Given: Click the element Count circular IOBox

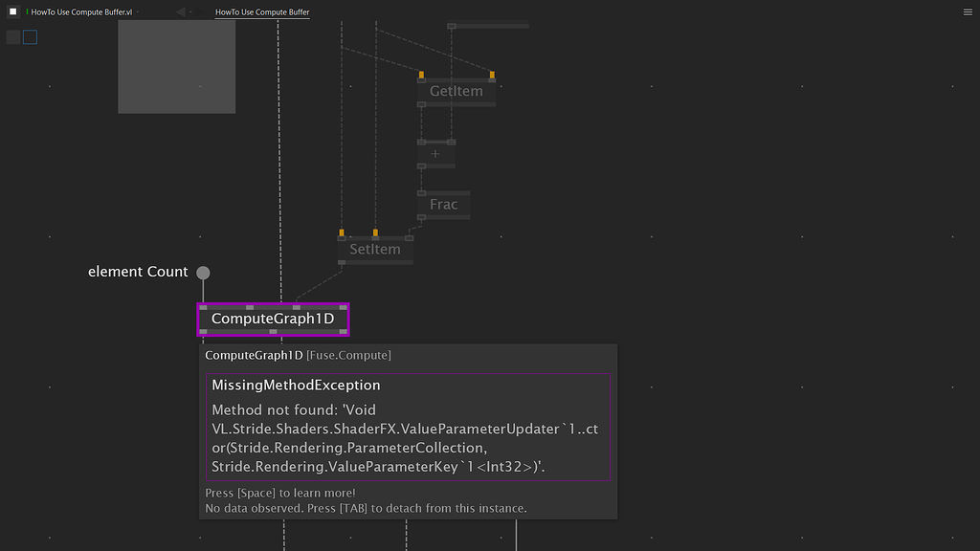Looking at the screenshot, I should click(203, 273).
